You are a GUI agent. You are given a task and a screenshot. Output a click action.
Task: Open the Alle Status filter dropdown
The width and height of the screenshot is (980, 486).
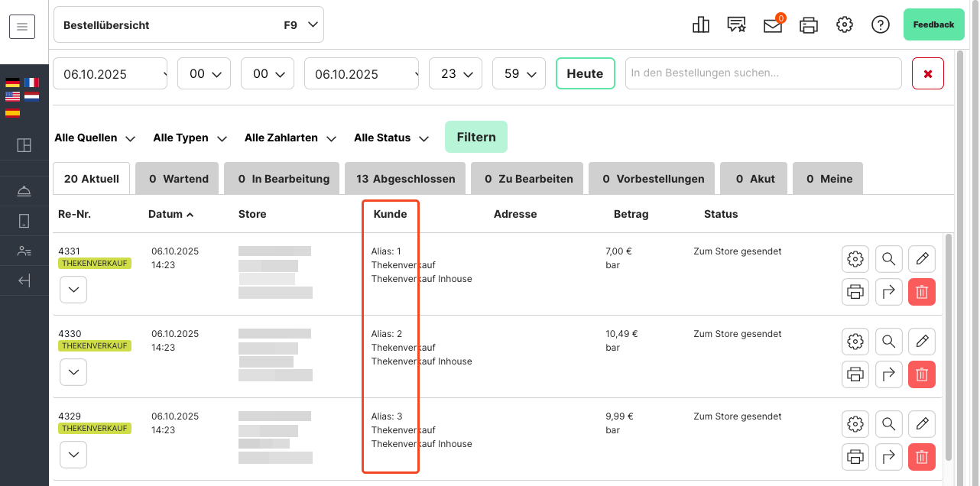pos(390,138)
